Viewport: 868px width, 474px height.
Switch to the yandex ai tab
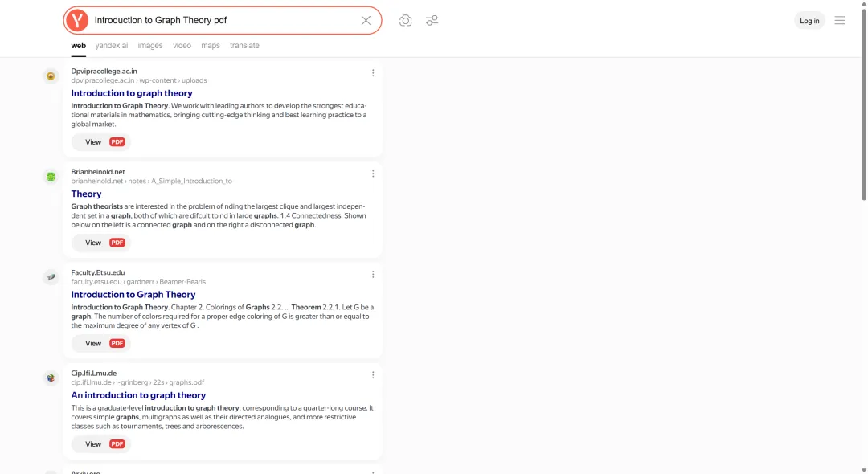[111, 46]
